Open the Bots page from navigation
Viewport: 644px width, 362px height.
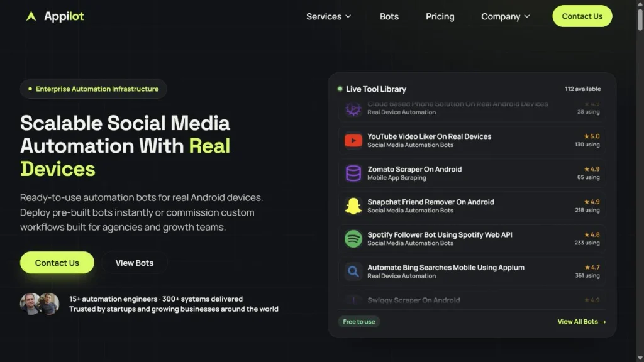pos(389,16)
